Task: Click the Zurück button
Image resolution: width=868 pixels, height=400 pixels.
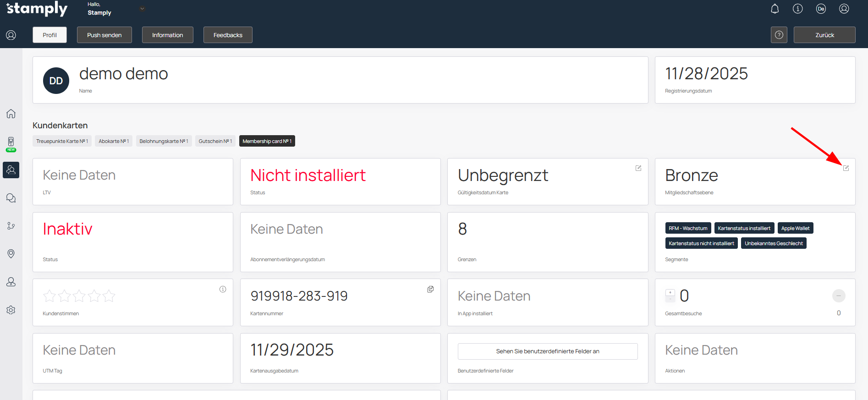Action: (x=824, y=35)
